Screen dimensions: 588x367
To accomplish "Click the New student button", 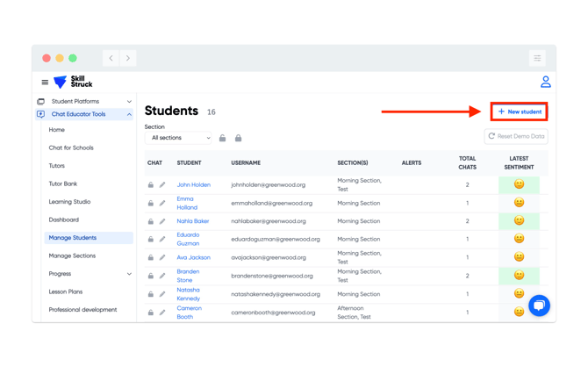I will [520, 112].
